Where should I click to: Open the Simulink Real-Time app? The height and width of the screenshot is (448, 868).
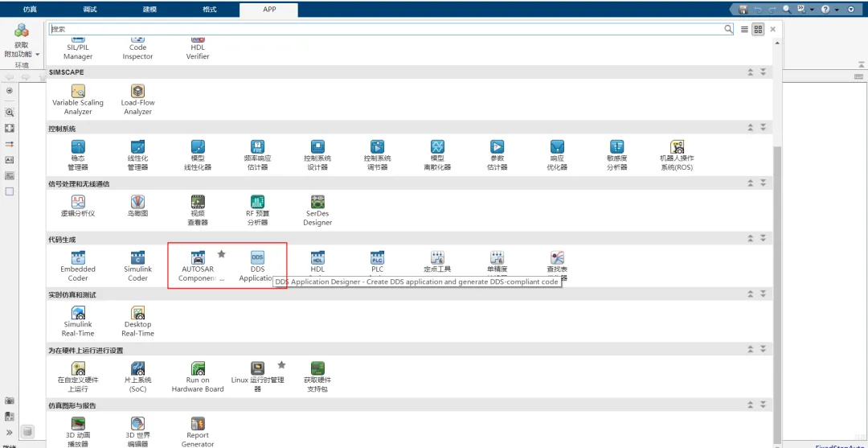pyautogui.click(x=78, y=321)
